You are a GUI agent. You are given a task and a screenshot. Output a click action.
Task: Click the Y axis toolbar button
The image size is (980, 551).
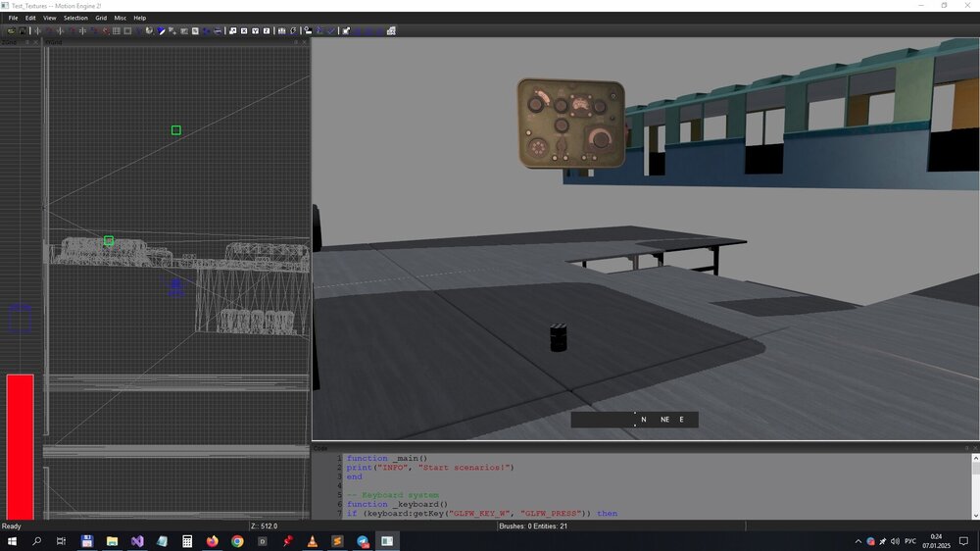click(256, 30)
